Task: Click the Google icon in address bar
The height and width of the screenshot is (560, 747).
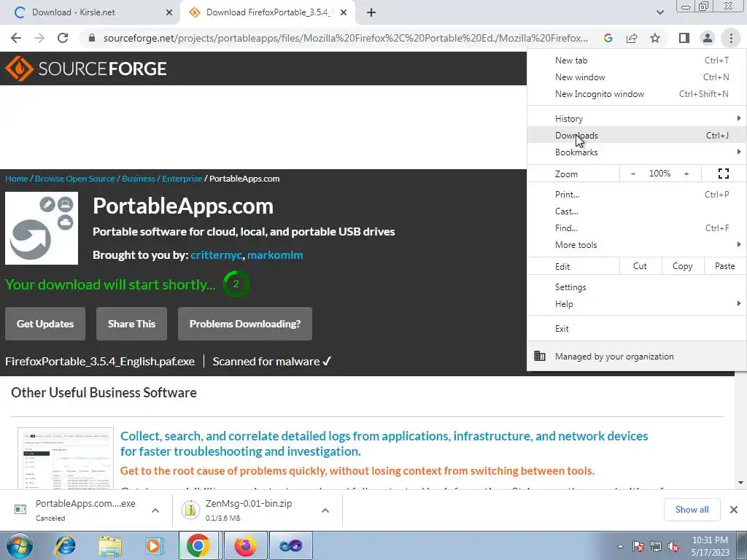Action: pyautogui.click(x=608, y=38)
